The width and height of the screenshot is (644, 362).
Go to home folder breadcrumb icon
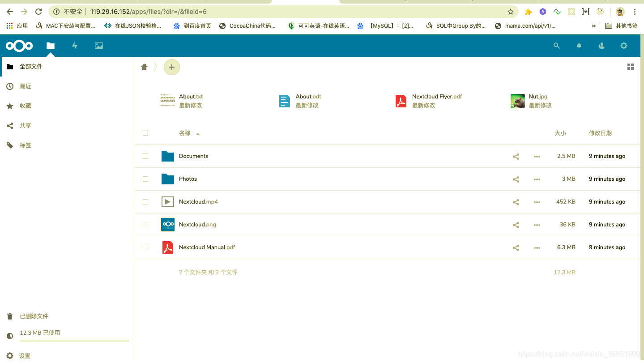(x=144, y=67)
